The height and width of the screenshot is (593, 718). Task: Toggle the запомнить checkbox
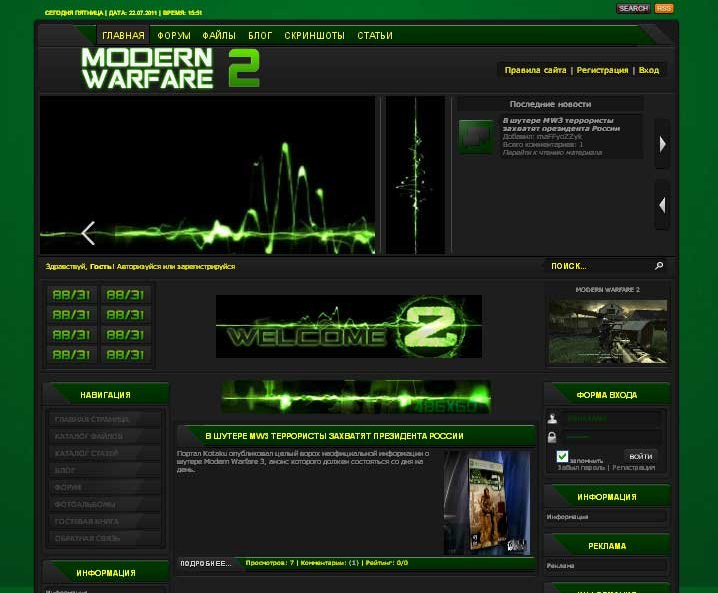(x=562, y=456)
